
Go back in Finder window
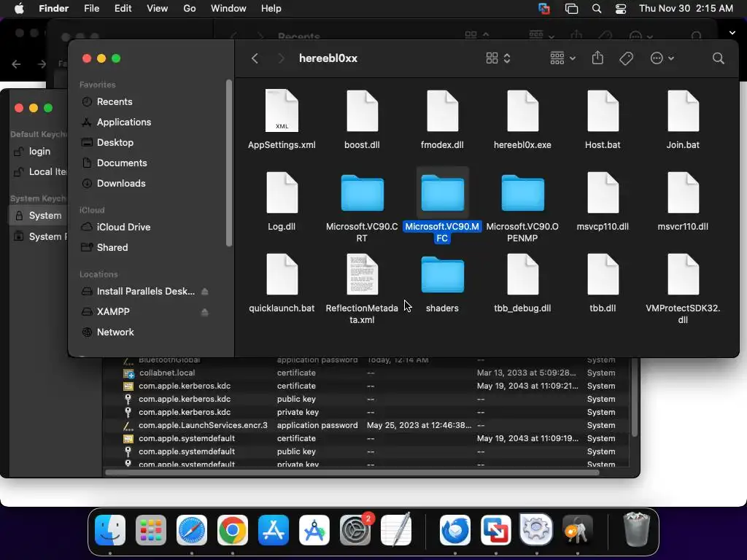click(x=255, y=58)
